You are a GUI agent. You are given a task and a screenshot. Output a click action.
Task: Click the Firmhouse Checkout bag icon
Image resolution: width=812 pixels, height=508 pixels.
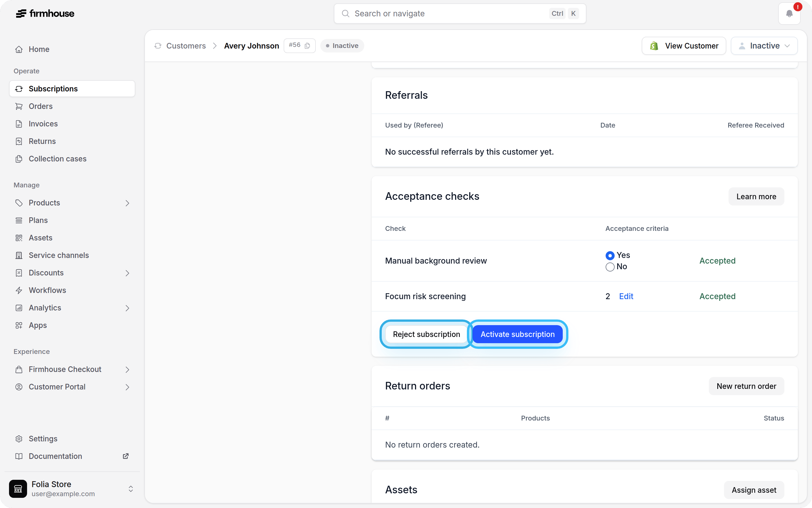19,369
